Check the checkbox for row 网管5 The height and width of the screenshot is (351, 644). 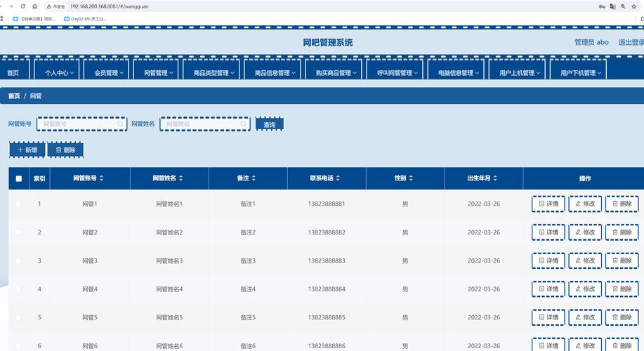click(18, 317)
